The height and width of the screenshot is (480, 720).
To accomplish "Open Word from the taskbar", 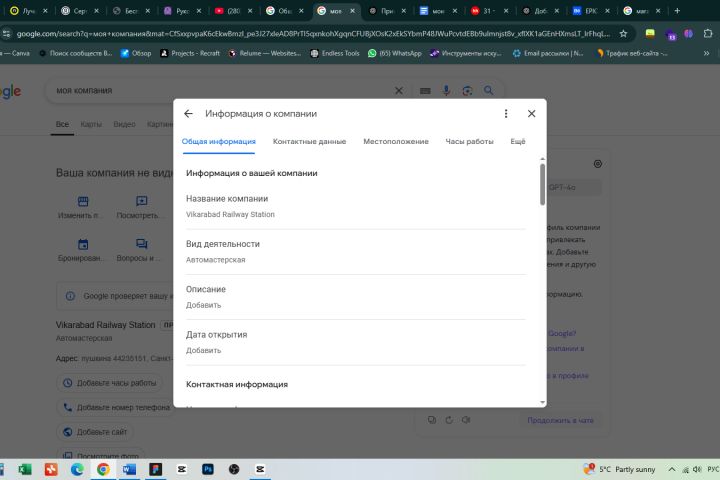I will click(x=129, y=469).
